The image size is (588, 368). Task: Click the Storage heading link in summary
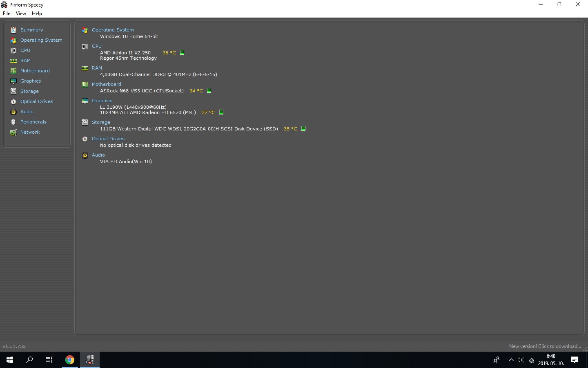(101, 122)
